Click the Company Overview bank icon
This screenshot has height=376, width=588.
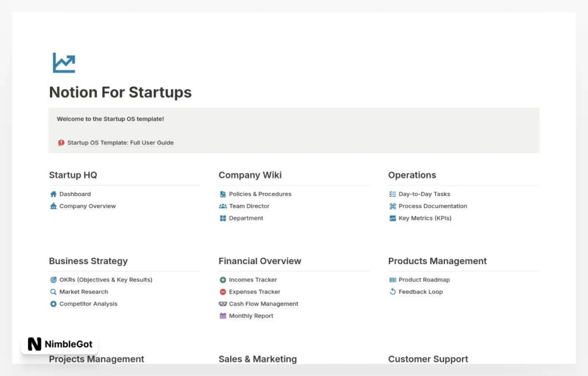[53, 206]
